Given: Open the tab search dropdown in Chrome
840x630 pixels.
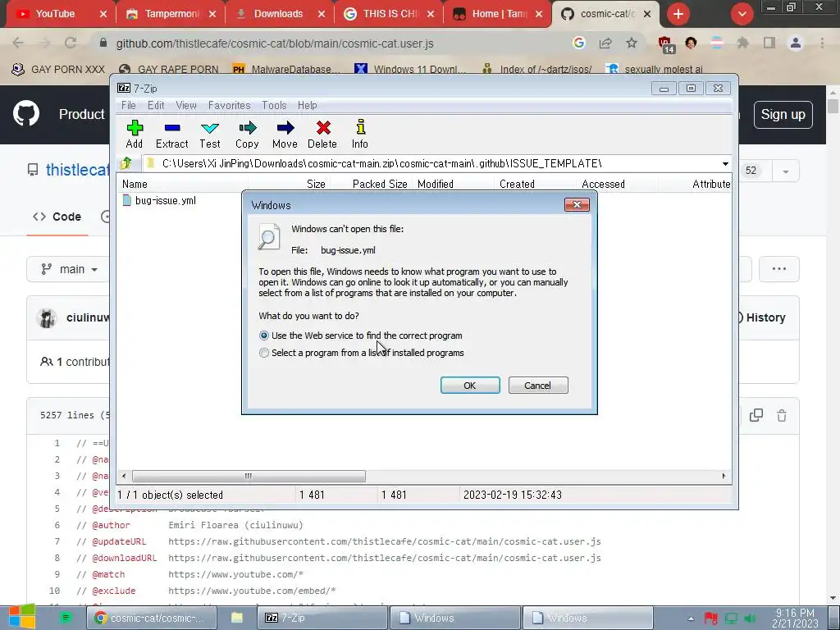Looking at the screenshot, I should click(742, 14).
